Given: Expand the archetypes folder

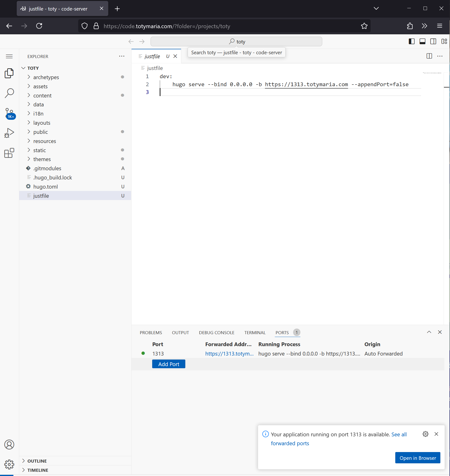Looking at the screenshot, I should (x=75, y=77).
